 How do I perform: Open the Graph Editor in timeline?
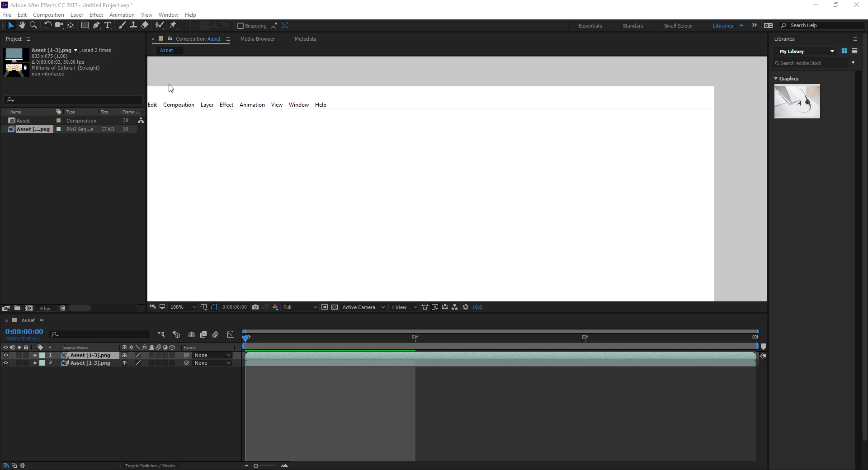[231, 334]
